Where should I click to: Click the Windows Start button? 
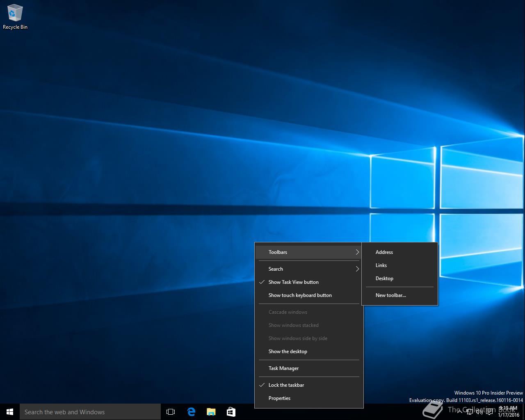click(x=10, y=412)
